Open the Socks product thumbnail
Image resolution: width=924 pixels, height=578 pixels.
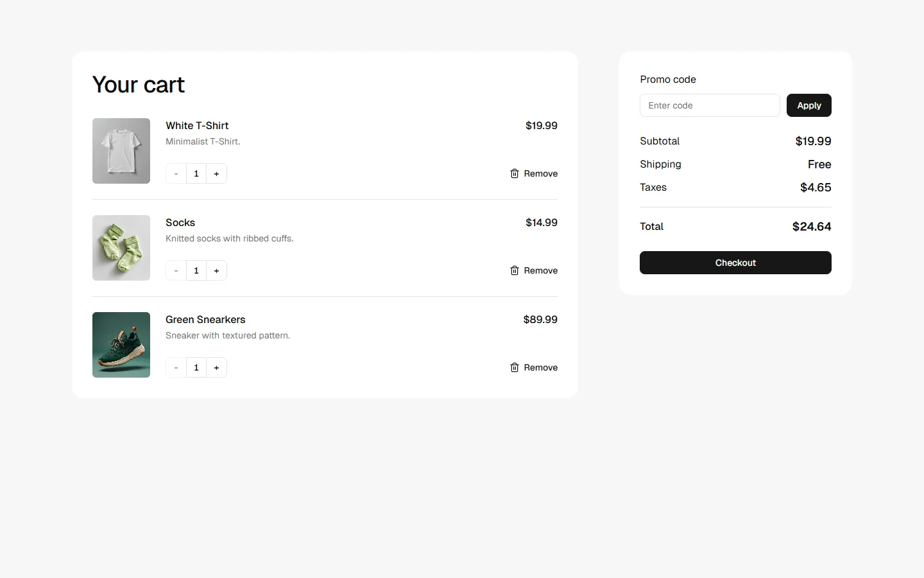click(121, 248)
